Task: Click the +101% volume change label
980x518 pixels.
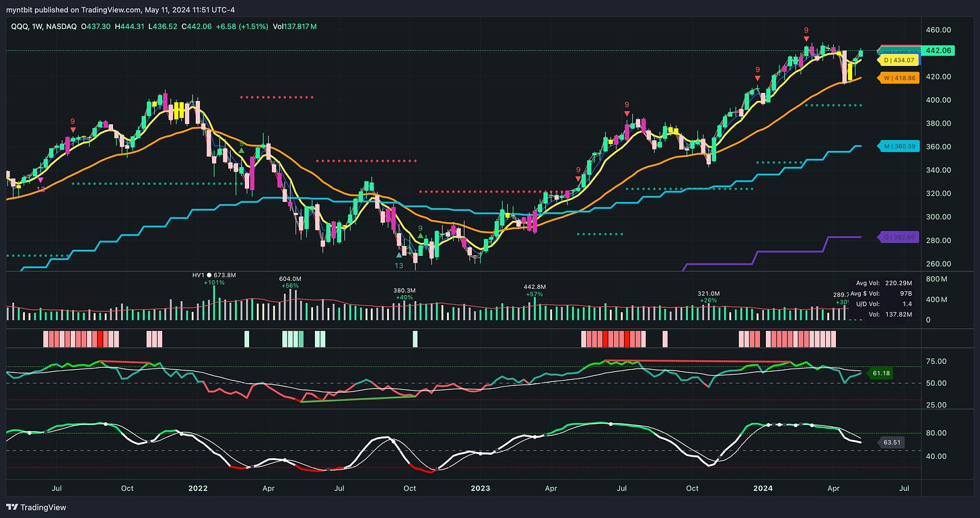Action: click(x=214, y=282)
